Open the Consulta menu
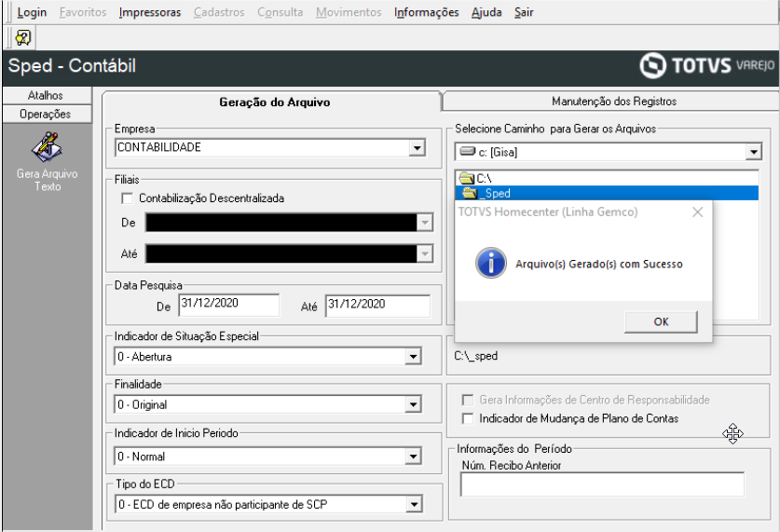Image resolution: width=780 pixels, height=532 pixels. [x=281, y=12]
